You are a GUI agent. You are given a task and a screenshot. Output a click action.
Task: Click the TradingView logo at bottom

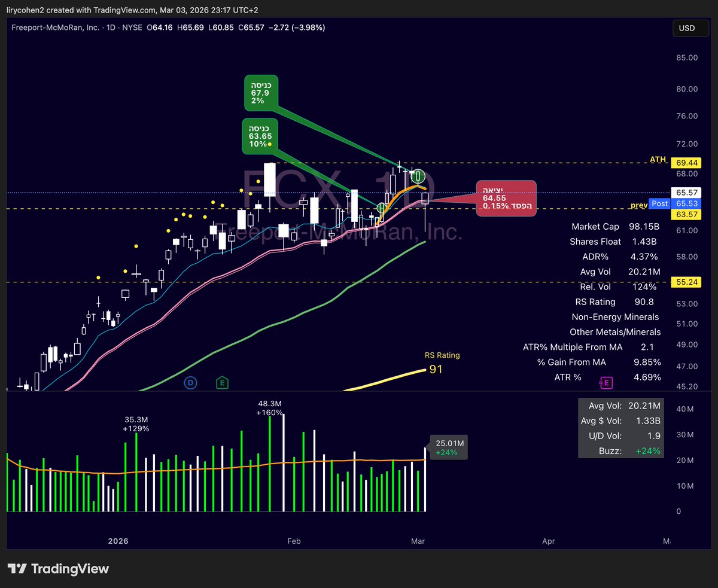point(58,568)
